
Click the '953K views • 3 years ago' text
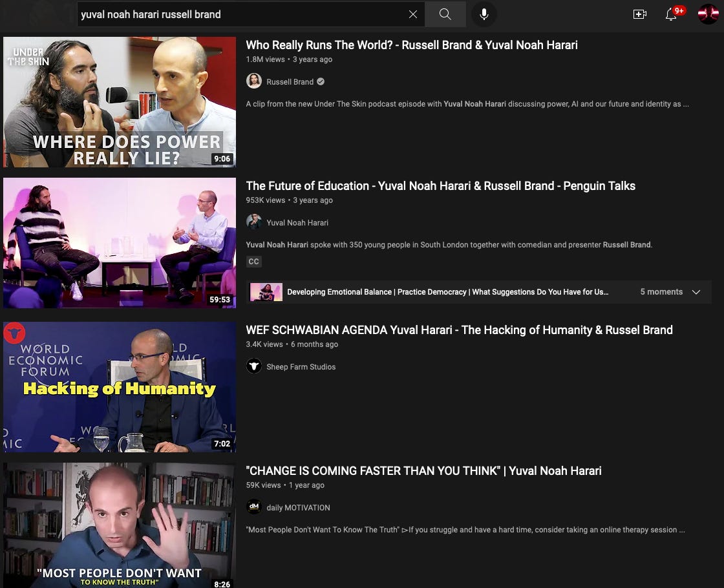pos(290,200)
